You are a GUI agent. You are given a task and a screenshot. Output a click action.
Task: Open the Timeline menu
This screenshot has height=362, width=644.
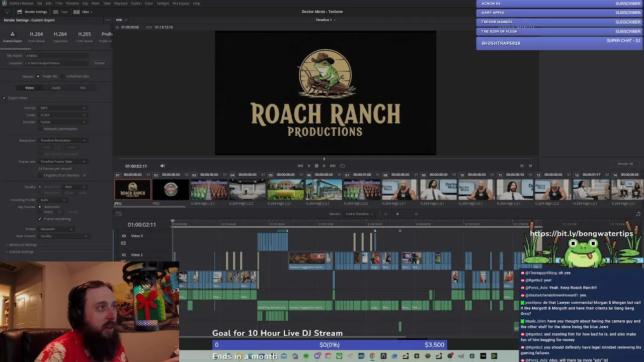click(x=72, y=4)
